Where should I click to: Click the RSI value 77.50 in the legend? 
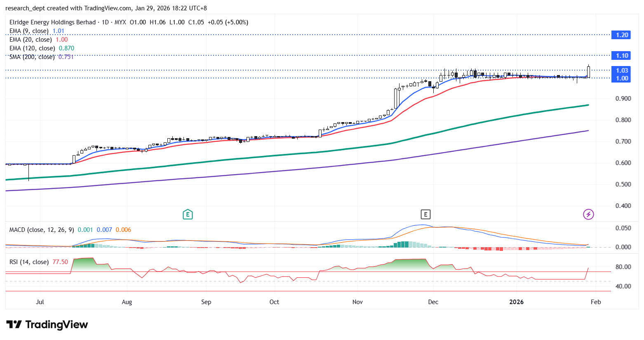coord(60,262)
